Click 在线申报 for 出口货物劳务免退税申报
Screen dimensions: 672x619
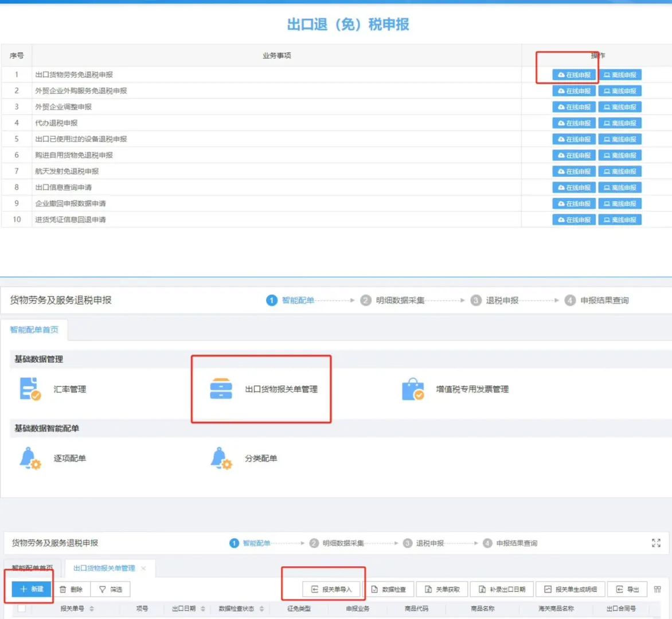coord(573,75)
